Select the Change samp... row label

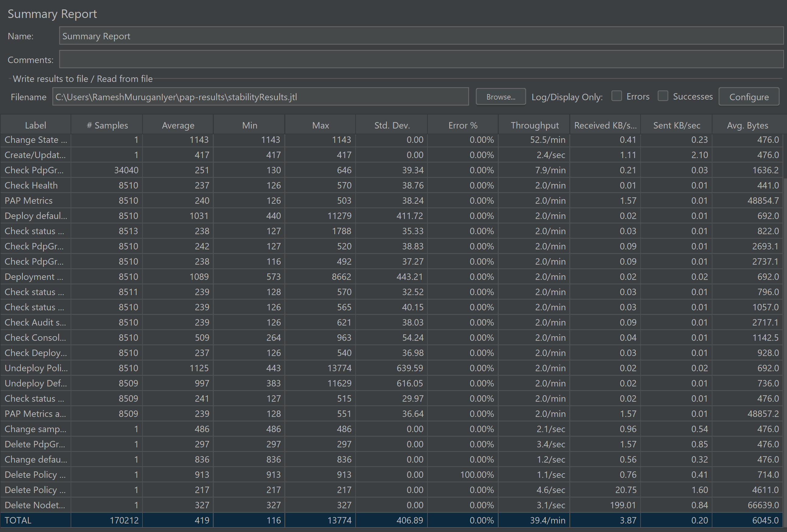click(x=36, y=429)
